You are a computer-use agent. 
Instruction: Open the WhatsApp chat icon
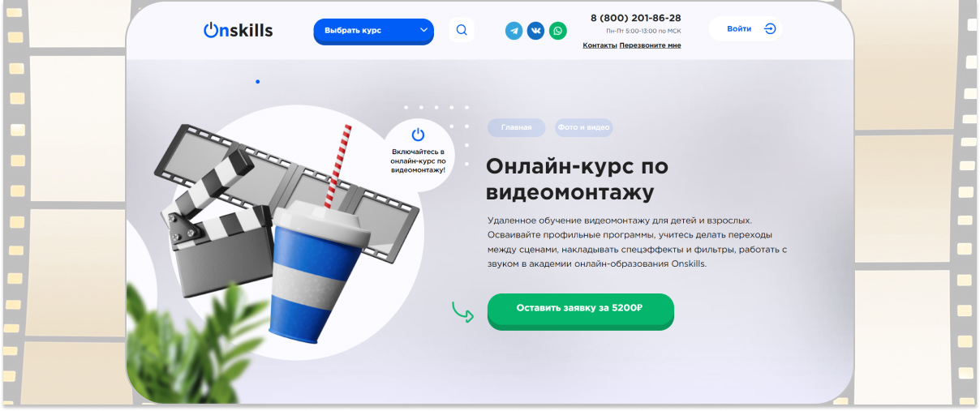pyautogui.click(x=558, y=31)
